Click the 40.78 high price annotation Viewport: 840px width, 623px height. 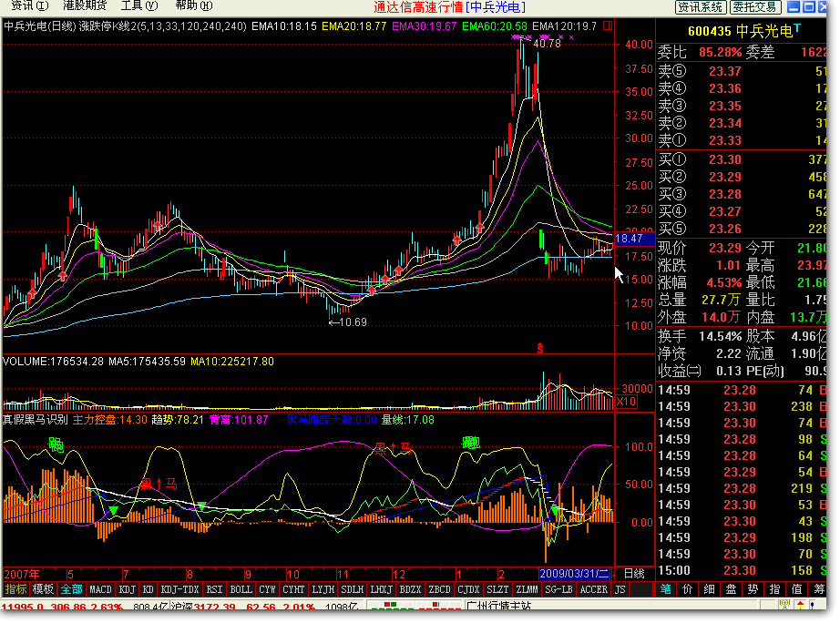[x=547, y=44]
